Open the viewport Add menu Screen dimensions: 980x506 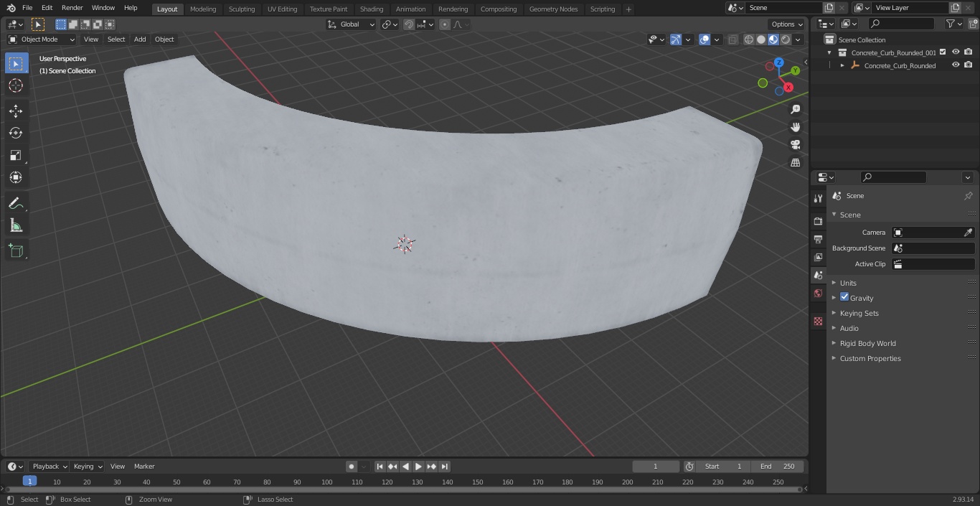point(140,39)
